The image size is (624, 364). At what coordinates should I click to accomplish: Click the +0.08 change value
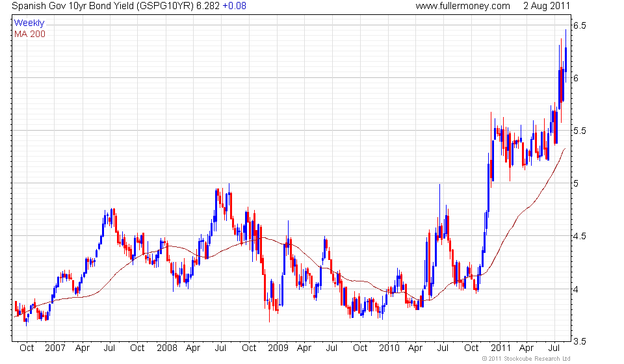234,6
